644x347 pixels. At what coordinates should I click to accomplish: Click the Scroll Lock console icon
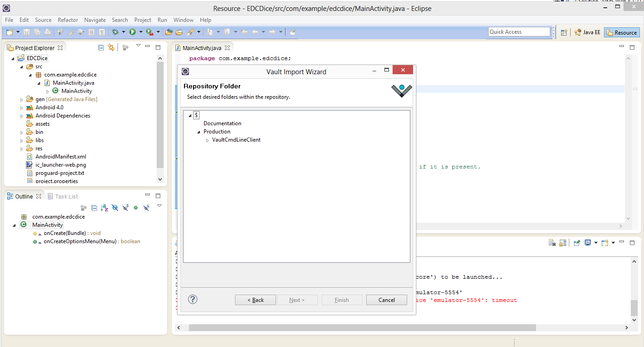[563, 243]
